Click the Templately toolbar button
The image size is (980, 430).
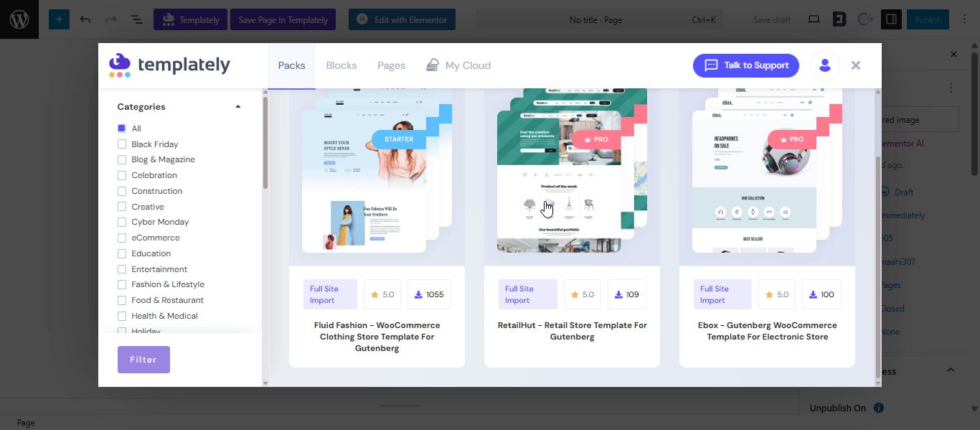[x=191, y=19]
